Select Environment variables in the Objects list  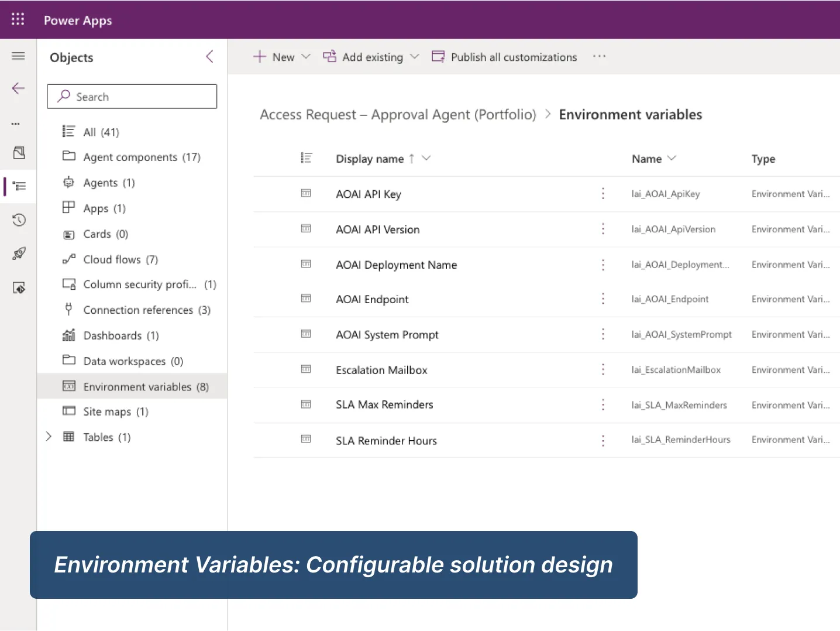(x=138, y=386)
